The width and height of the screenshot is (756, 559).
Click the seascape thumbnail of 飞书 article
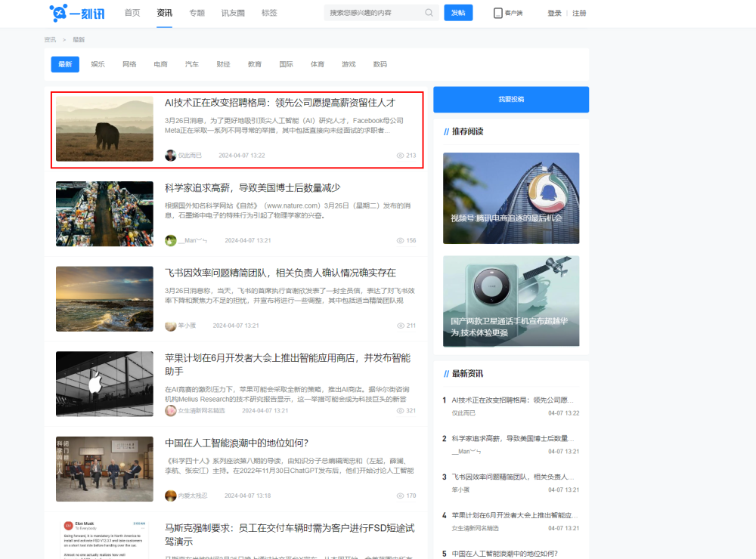pyautogui.click(x=104, y=299)
